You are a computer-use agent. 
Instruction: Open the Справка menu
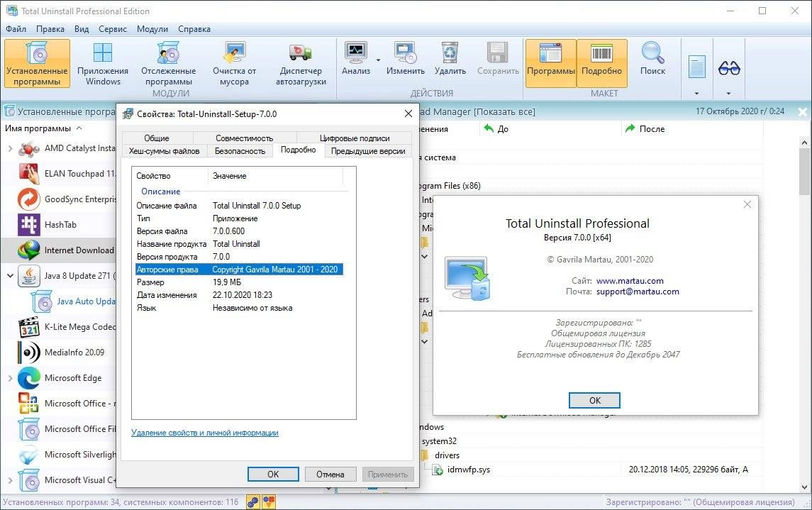pos(194,29)
